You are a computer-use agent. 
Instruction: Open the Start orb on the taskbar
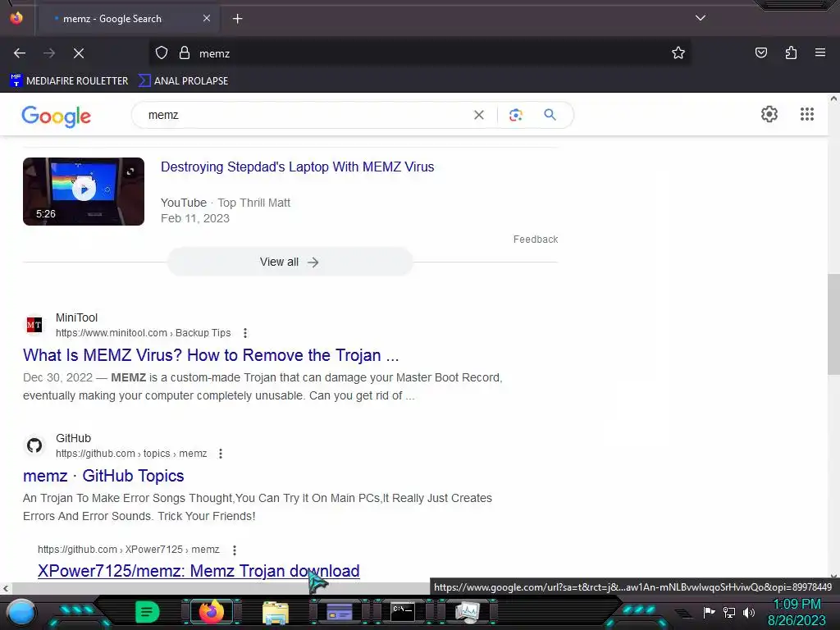point(21,612)
